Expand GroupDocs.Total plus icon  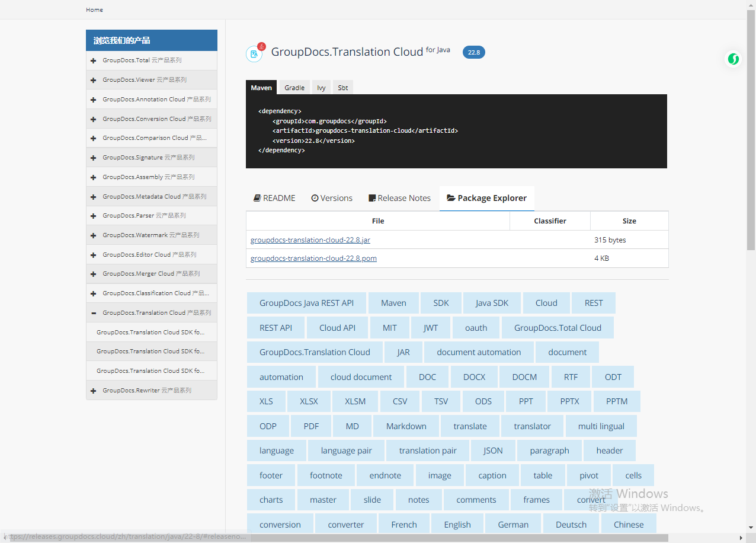[93, 60]
